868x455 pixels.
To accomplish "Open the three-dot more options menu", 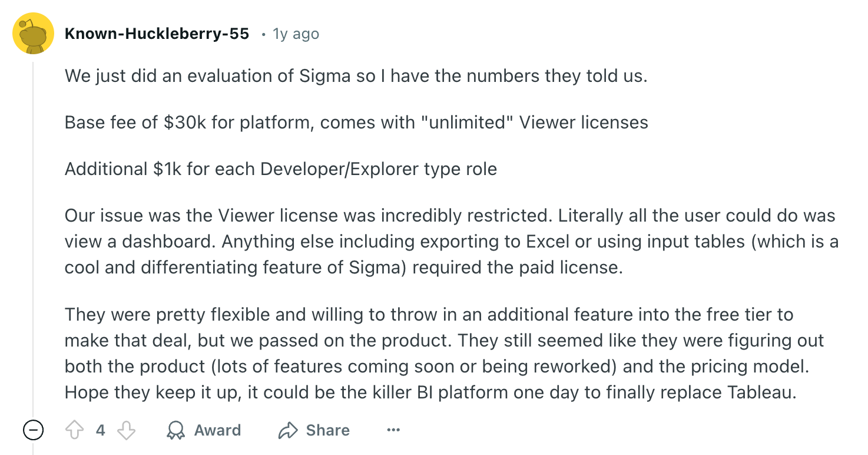I will [393, 430].
